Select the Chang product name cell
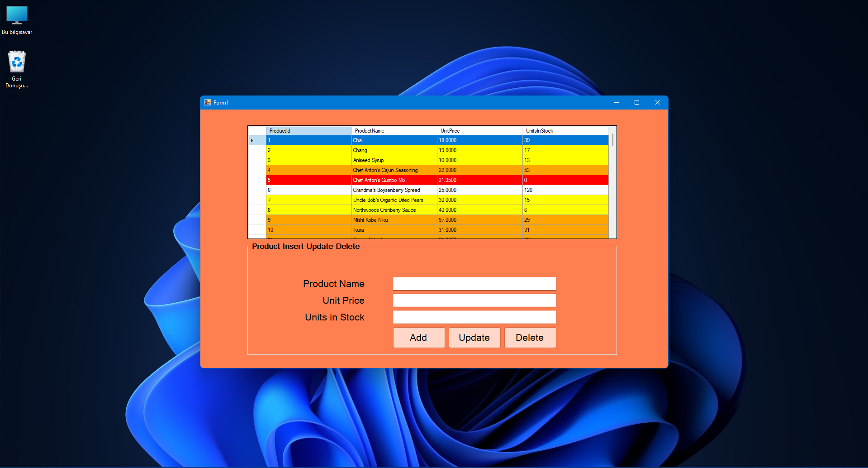The height and width of the screenshot is (468, 868). 394,150
